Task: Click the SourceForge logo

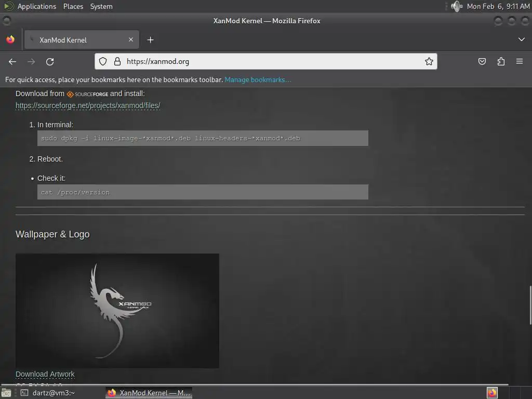Action: coord(87,94)
